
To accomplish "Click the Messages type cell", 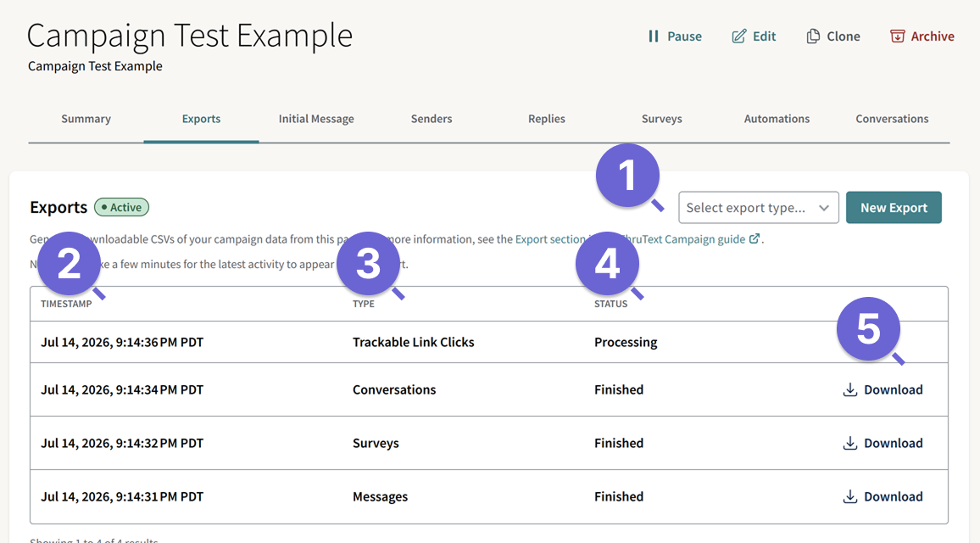I will (x=380, y=496).
